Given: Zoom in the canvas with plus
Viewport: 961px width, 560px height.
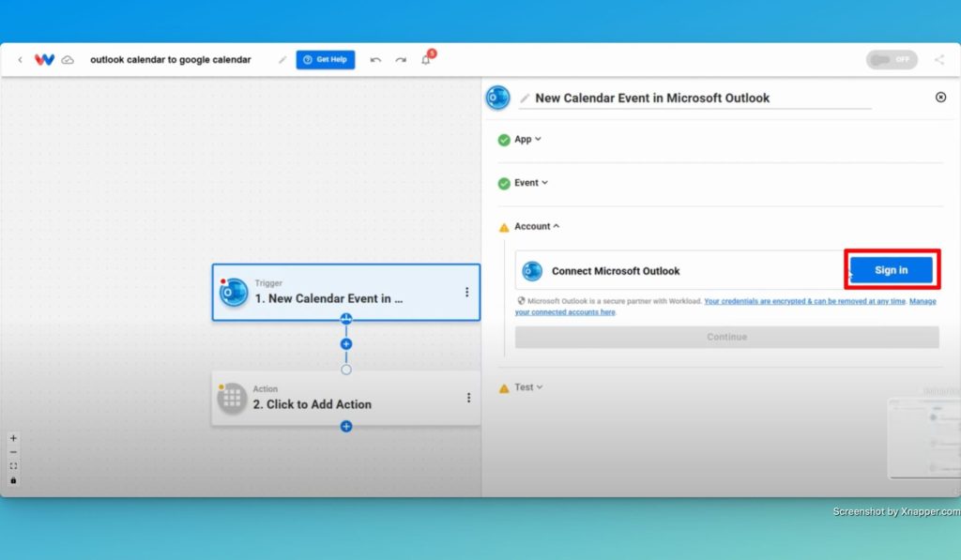Looking at the screenshot, I should [13, 438].
